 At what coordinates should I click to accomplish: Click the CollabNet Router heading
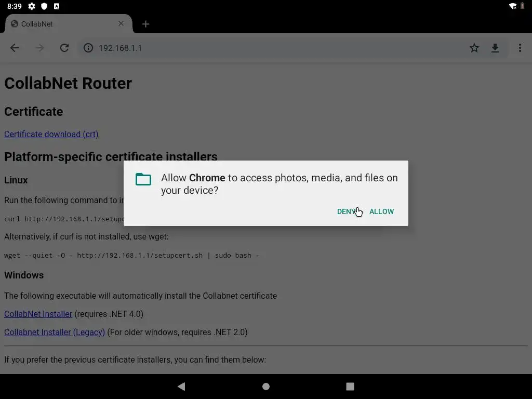coord(68,83)
